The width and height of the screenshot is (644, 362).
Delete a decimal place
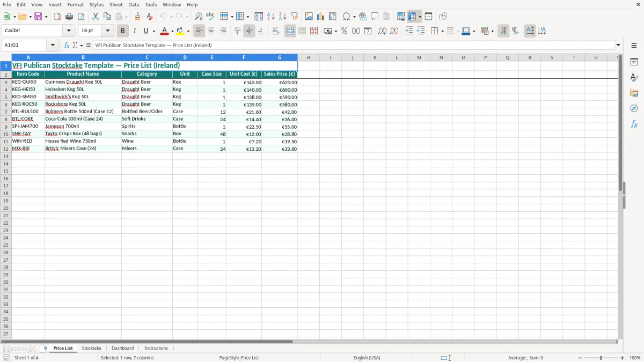(394, 31)
